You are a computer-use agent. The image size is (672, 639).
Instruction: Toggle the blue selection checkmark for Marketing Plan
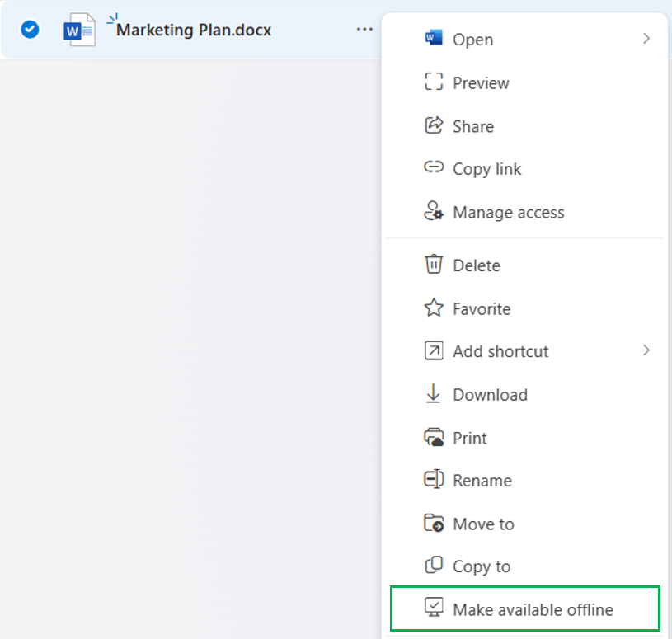click(x=30, y=29)
